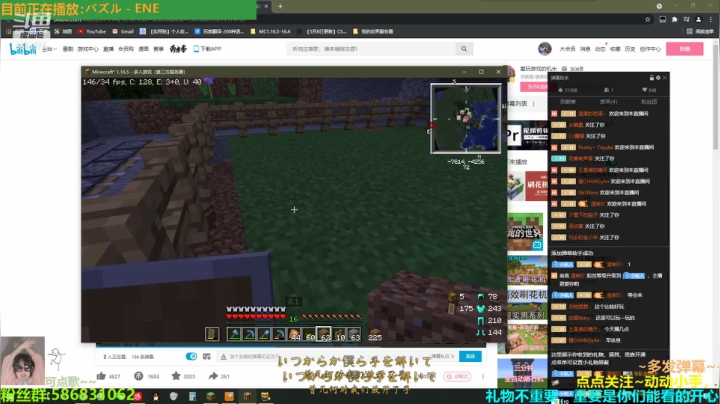Open the Gmail bookmark
The image size is (720, 404).
pos(123,32)
